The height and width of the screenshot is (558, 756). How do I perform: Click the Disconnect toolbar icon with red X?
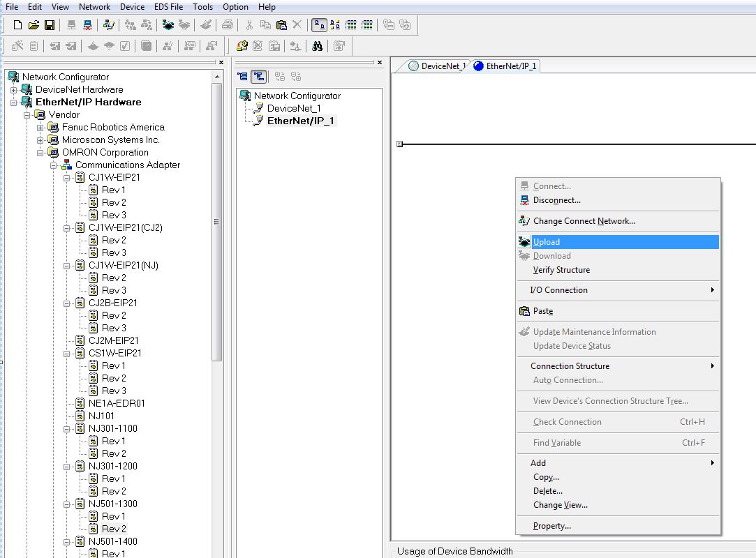click(87, 25)
